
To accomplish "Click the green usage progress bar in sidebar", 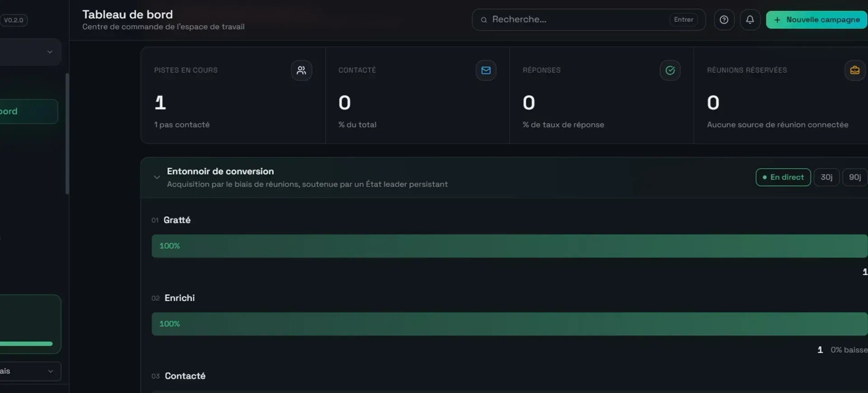I will coord(26,344).
